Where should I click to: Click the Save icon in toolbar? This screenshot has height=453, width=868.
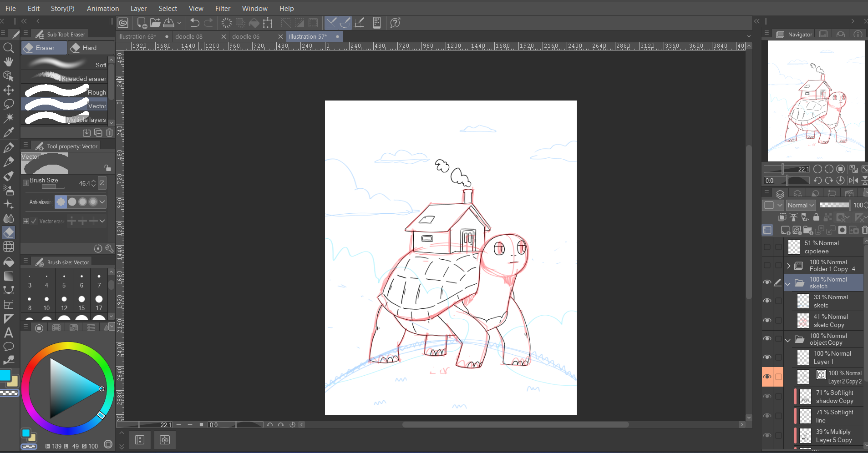(169, 23)
